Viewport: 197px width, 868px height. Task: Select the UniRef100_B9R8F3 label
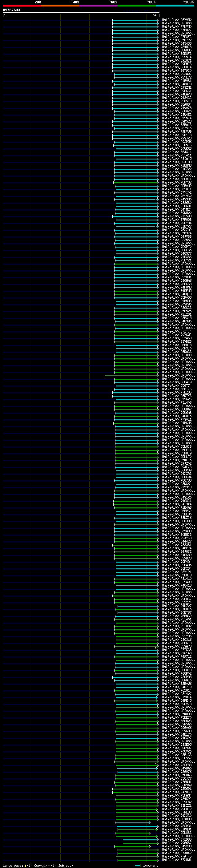176,54
